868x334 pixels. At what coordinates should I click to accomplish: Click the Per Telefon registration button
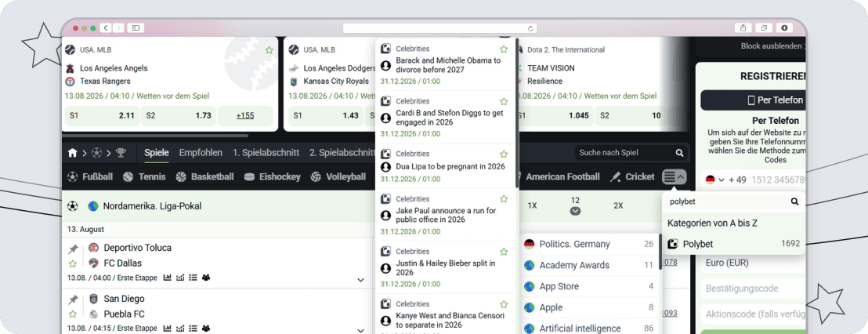[x=754, y=100]
